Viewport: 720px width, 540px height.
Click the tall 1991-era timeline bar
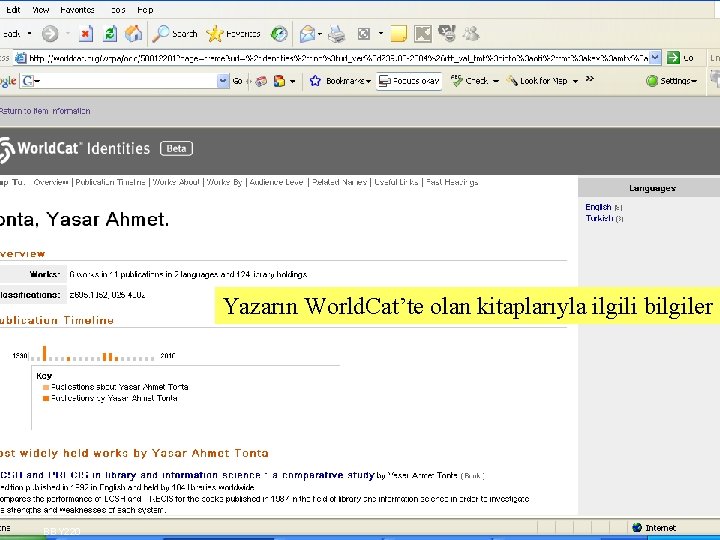coord(45,353)
